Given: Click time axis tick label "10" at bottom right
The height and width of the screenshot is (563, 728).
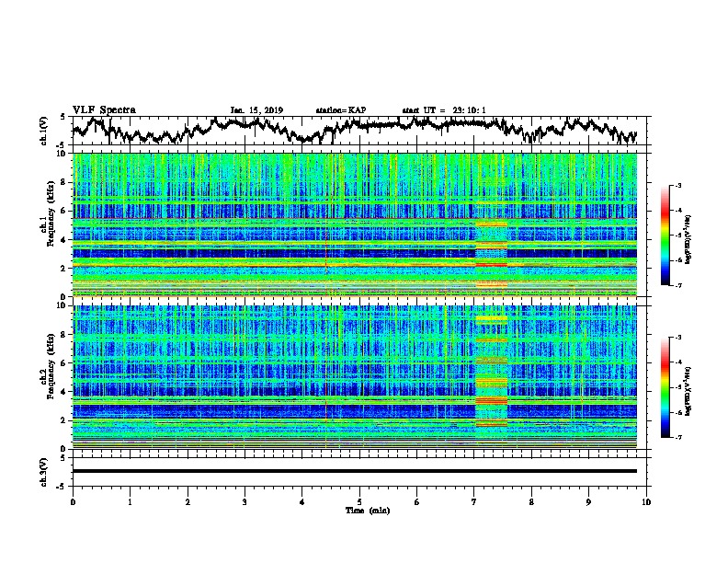Looking at the screenshot, I should pyautogui.click(x=646, y=502).
